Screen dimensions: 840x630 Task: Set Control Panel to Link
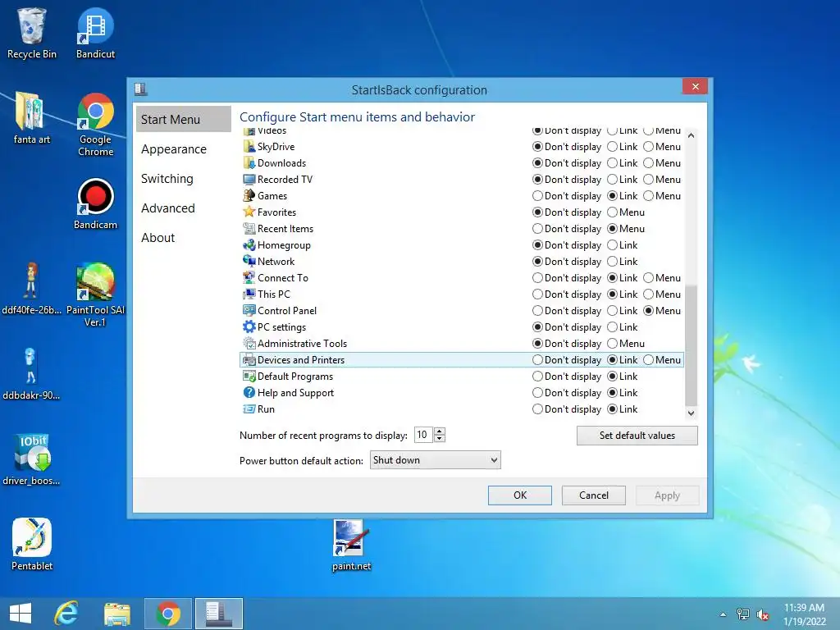click(x=612, y=310)
